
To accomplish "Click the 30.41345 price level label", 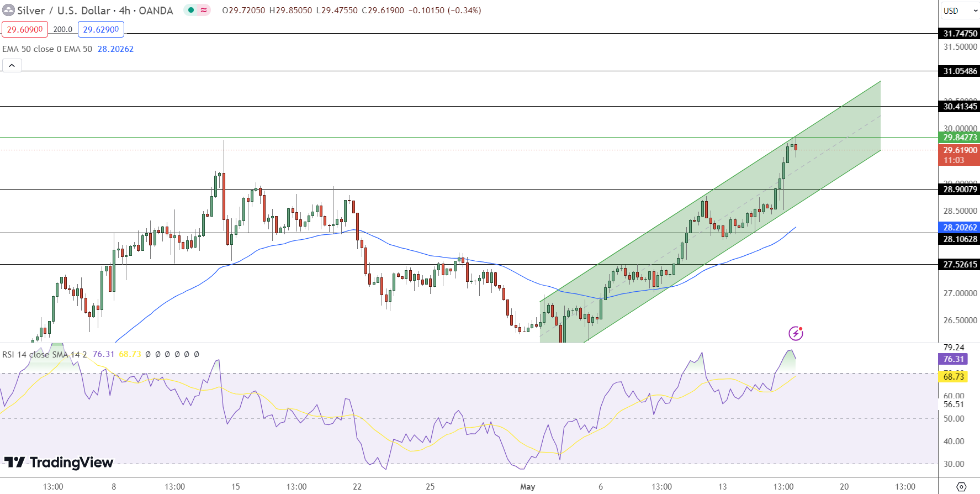I will (960, 107).
